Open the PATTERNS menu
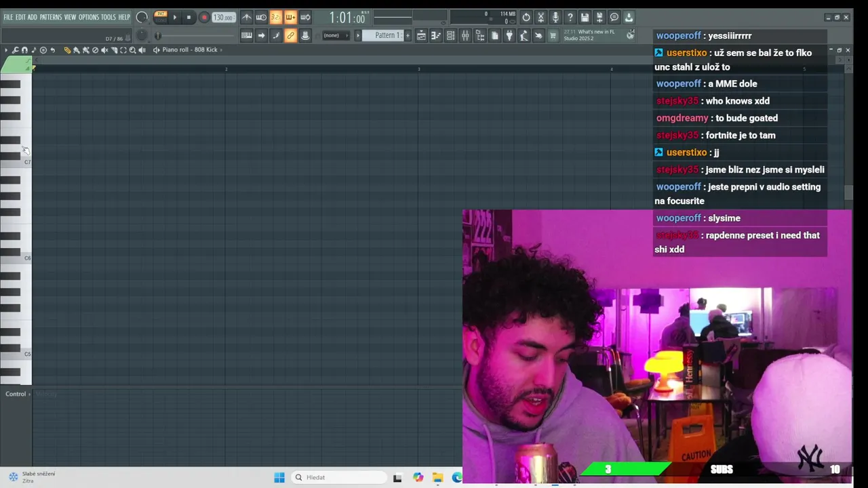 [51, 17]
